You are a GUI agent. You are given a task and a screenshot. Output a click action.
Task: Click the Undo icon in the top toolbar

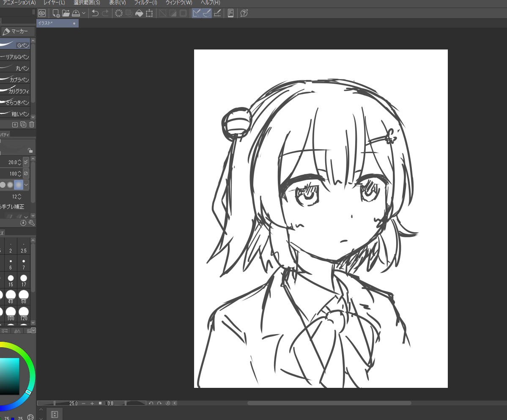coord(95,13)
